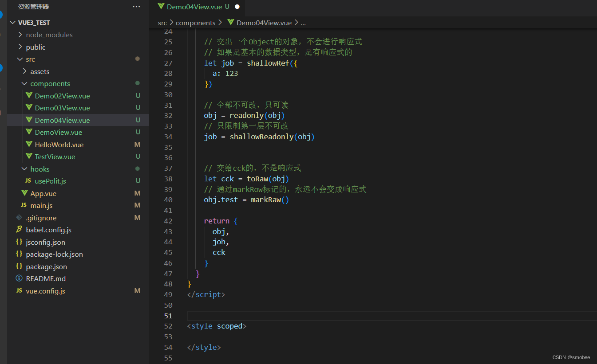
Task: Open the explorer panel more actions ellipsis
Action: (x=136, y=7)
